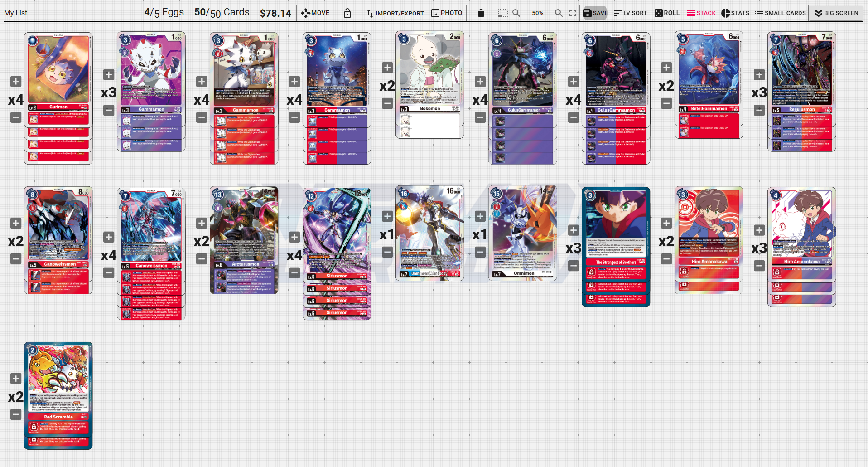Sort cards using LV SORT

click(x=630, y=13)
